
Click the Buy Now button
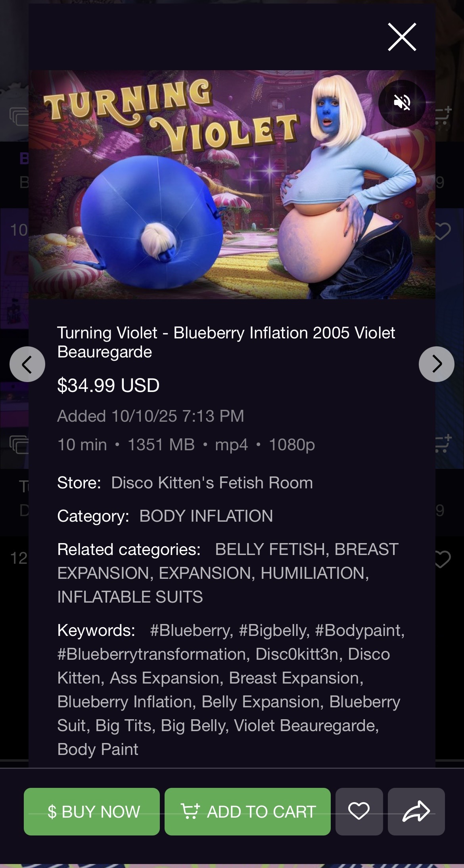pos(92,811)
